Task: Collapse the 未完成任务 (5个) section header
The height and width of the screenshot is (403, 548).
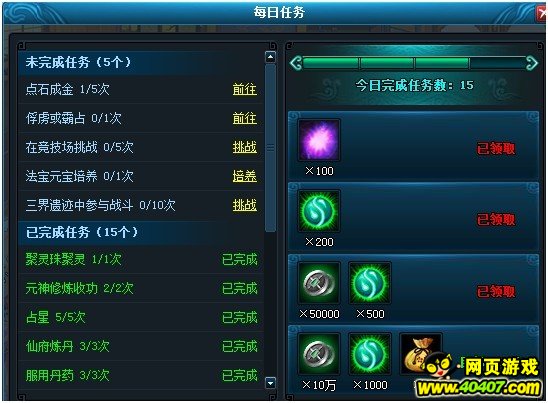Action: 141,63
